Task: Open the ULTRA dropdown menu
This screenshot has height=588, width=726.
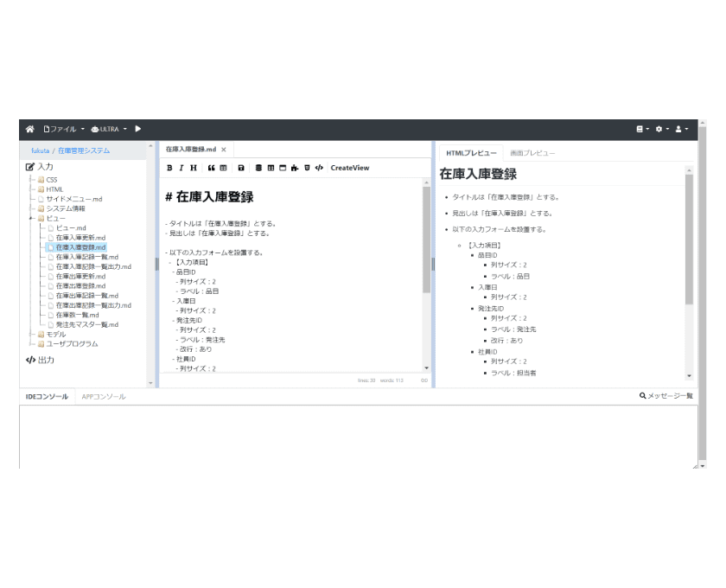Action: 109,129
